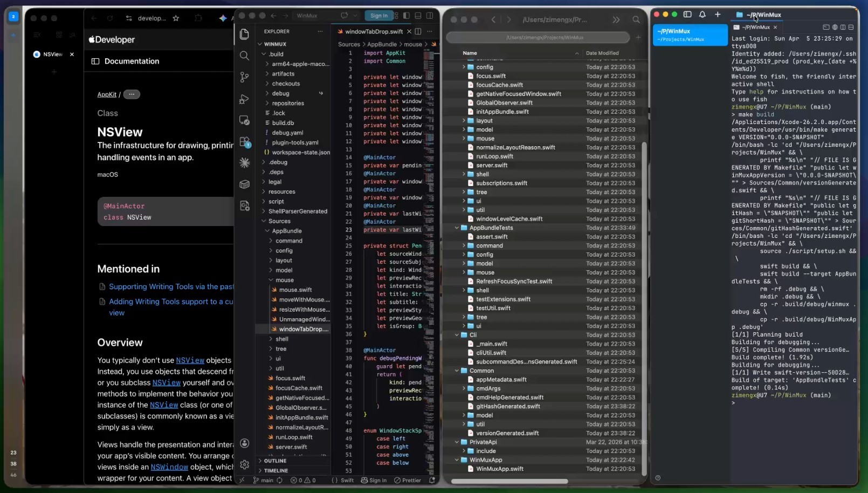868x493 pixels.
Task: Show more Finder toolbar items chevrons
Action: [x=616, y=19]
